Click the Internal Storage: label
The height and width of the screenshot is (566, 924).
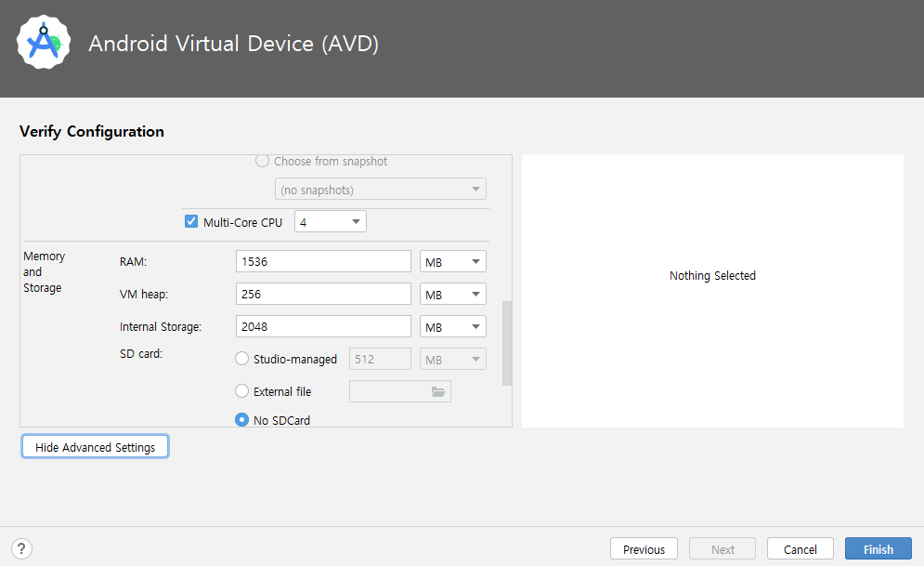(x=161, y=326)
